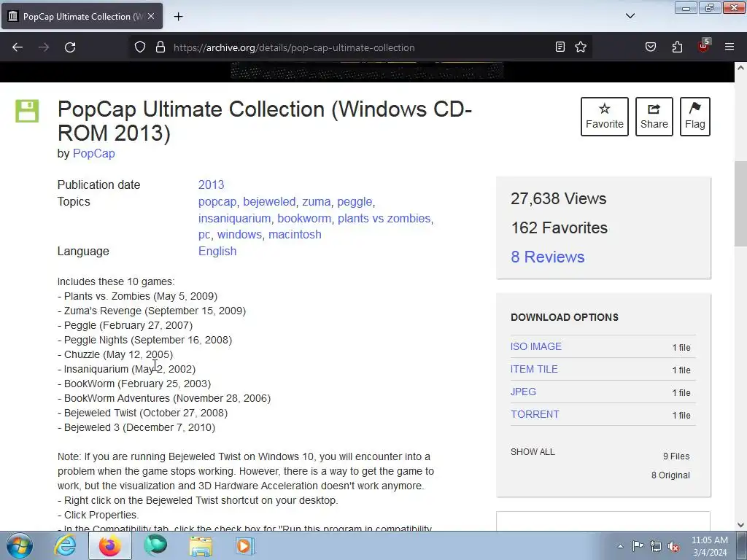Viewport: 747px width, 560px height.
Task: Open the plants vs zombies topic link
Action: (384, 218)
